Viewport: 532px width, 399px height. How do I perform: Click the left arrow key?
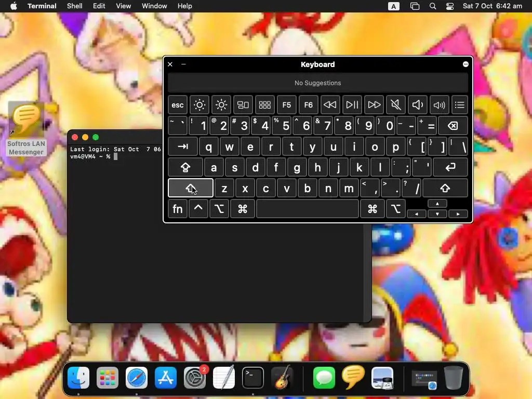(x=416, y=214)
